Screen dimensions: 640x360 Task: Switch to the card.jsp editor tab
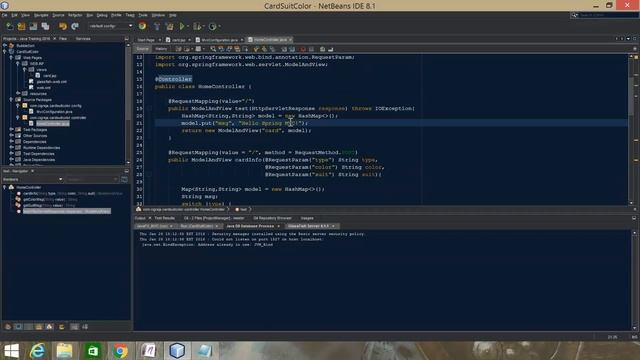(x=178, y=40)
